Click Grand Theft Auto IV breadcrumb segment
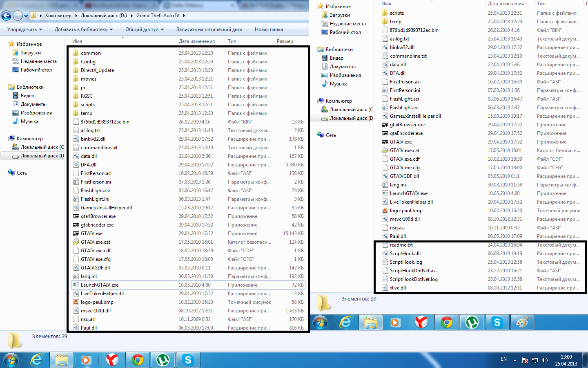Viewport: 588px width, 368px height. click(x=158, y=16)
